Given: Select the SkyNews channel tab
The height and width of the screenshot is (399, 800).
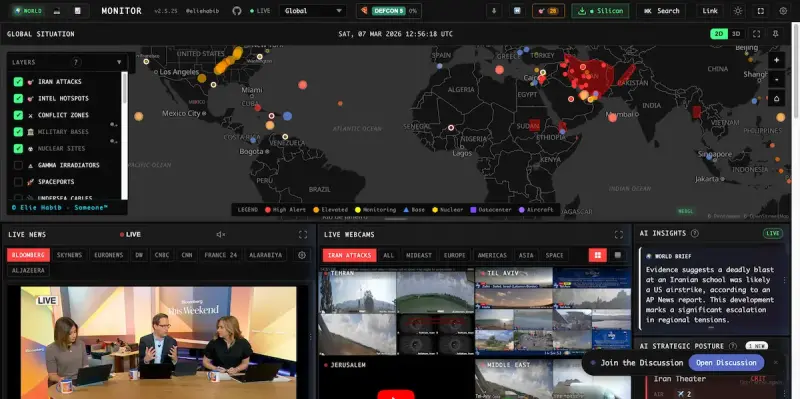Looking at the screenshot, I should point(69,255).
